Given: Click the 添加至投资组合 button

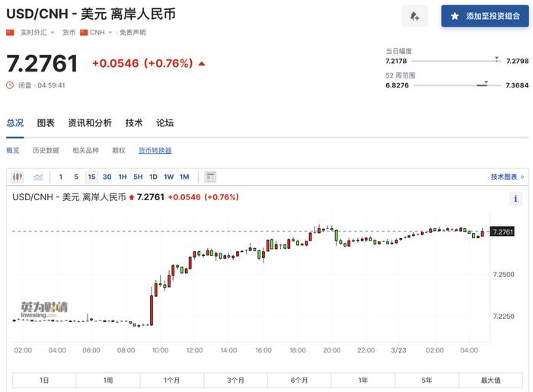Looking at the screenshot, I should point(485,16).
